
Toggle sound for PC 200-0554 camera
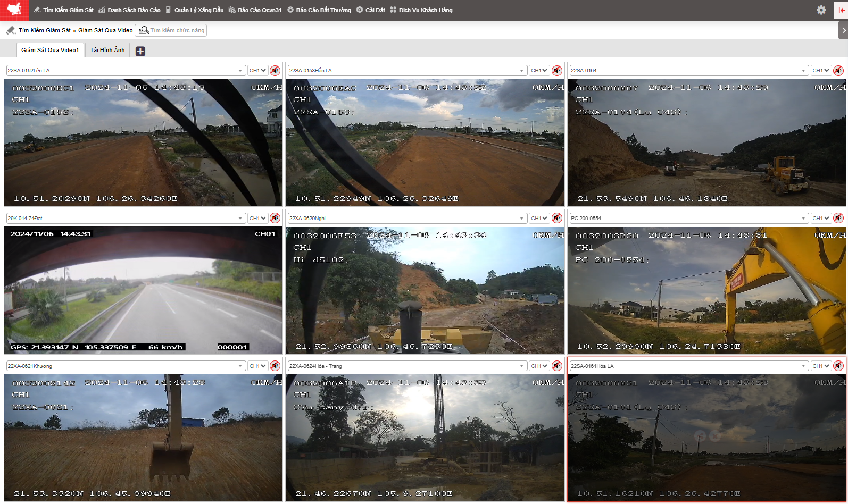coord(838,218)
